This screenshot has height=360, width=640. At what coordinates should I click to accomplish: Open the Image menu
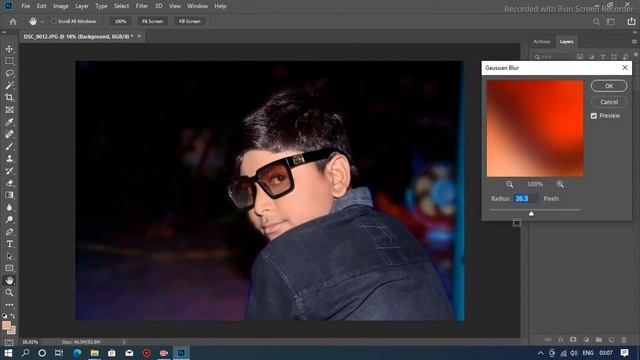61,6
